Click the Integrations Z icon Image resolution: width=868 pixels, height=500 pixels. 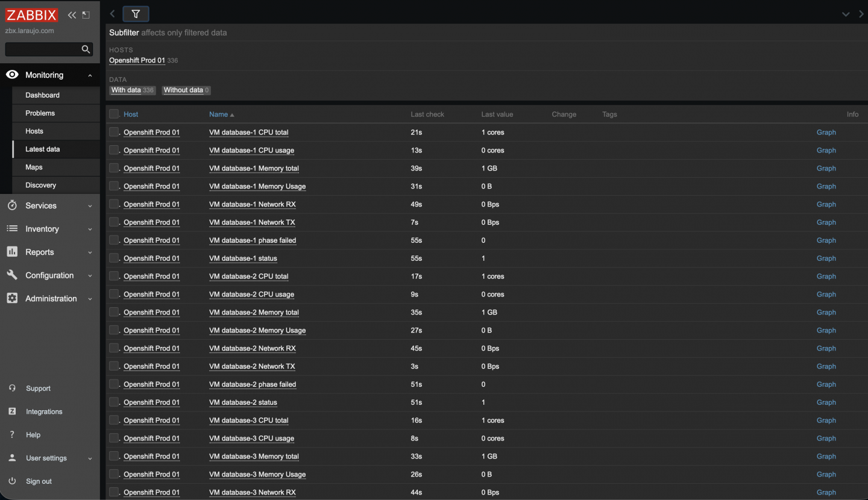[12, 411]
